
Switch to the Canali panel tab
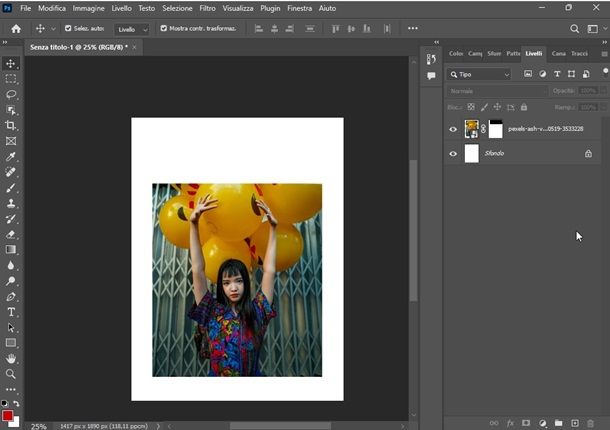pyautogui.click(x=558, y=54)
